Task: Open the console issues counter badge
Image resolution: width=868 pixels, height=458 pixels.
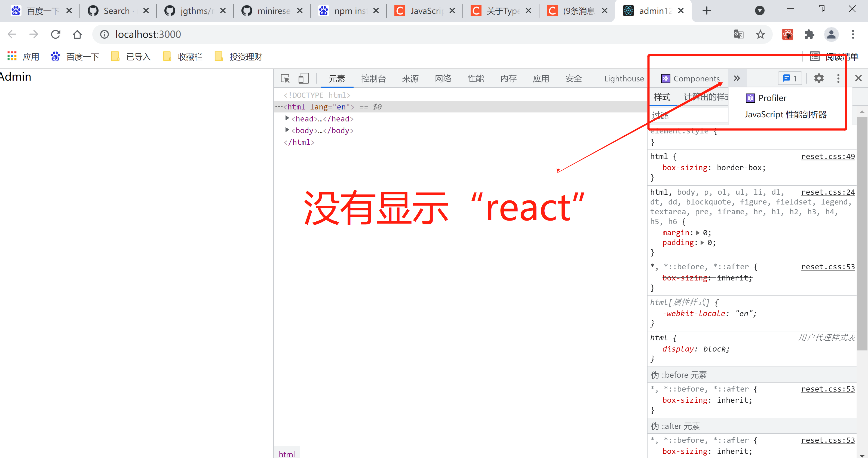Action: 790,78
